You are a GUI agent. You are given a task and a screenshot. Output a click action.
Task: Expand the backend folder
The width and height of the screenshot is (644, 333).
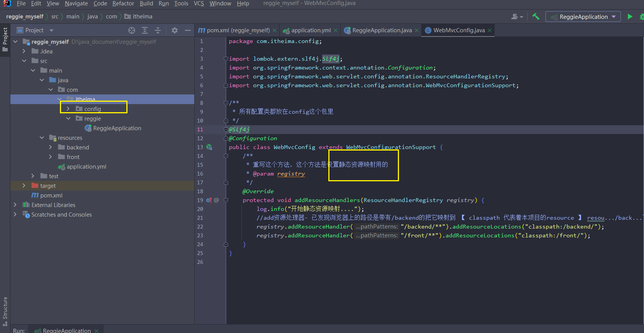click(50, 147)
